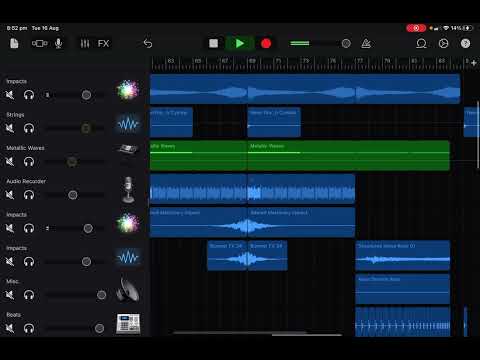This screenshot has width=480, height=360.
Task: Select the large Beats track region
Action: coord(402,322)
